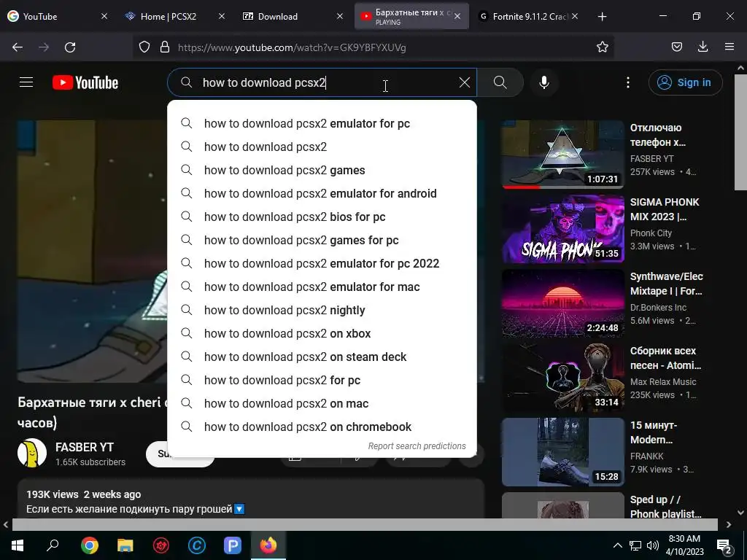Click Report search predictions link
The height and width of the screenshot is (560, 747).
point(417,446)
